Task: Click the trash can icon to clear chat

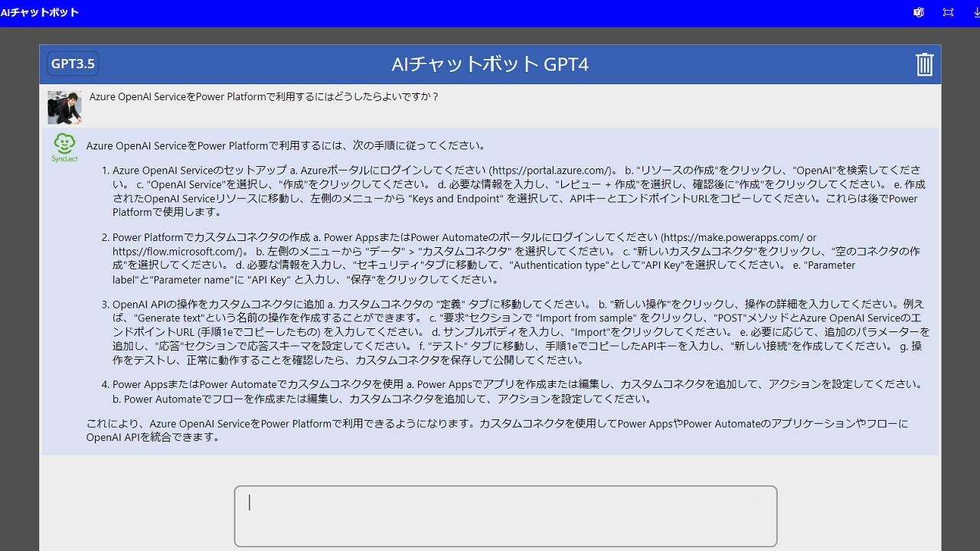Action: tap(924, 64)
